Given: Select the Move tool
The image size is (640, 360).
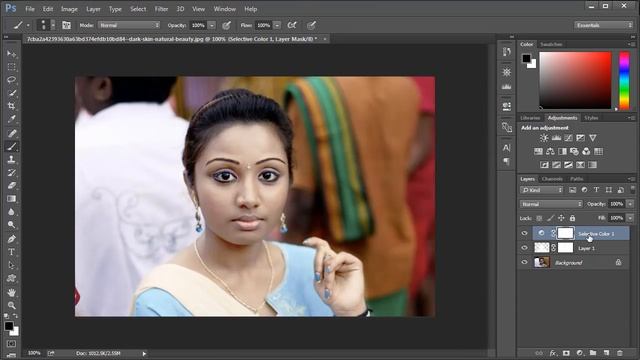Looking at the screenshot, I should pos(11,53).
